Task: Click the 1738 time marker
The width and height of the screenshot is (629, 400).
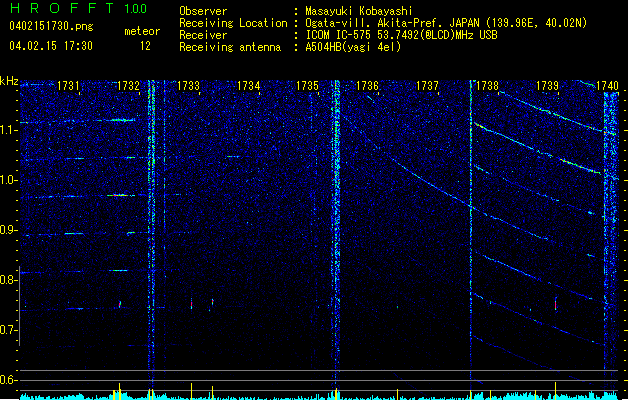Action: click(487, 86)
